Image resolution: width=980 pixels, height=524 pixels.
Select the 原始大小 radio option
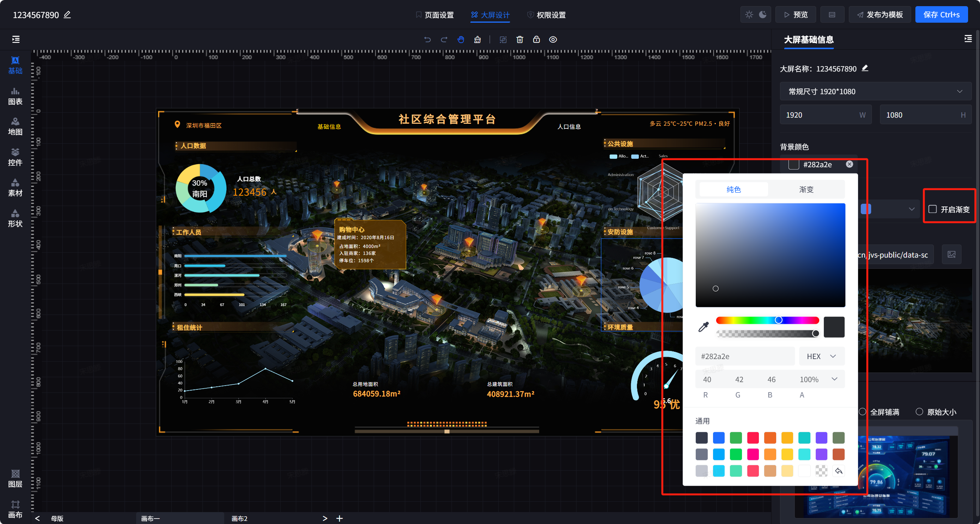(x=919, y=412)
